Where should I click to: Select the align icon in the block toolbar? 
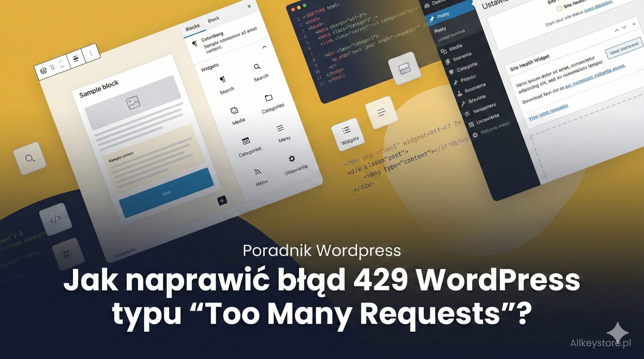point(75,59)
